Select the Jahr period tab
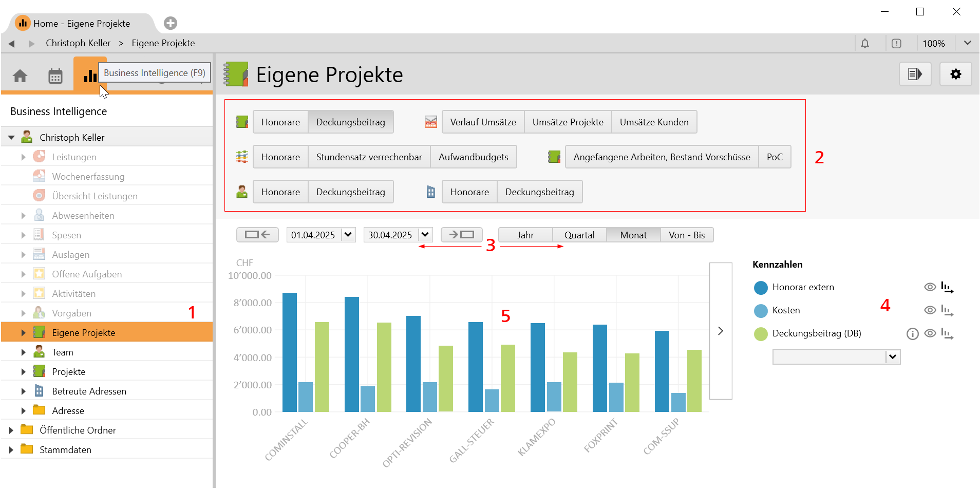Viewport: 980px width, 489px height. pyautogui.click(x=525, y=235)
